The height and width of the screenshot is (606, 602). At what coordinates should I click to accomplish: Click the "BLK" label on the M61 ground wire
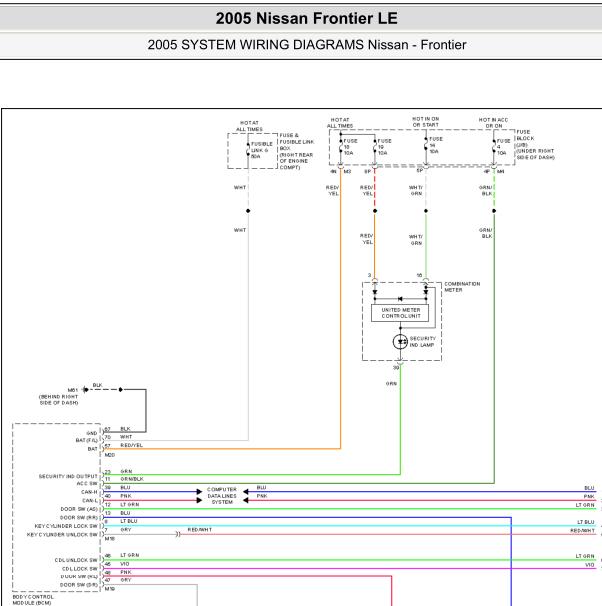pyautogui.click(x=97, y=385)
